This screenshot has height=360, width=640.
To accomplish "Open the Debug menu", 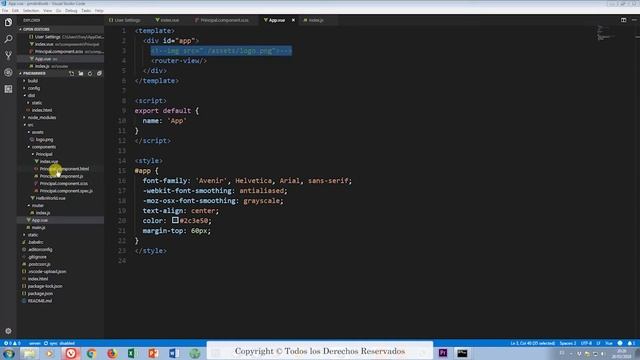I will click(x=71, y=11).
